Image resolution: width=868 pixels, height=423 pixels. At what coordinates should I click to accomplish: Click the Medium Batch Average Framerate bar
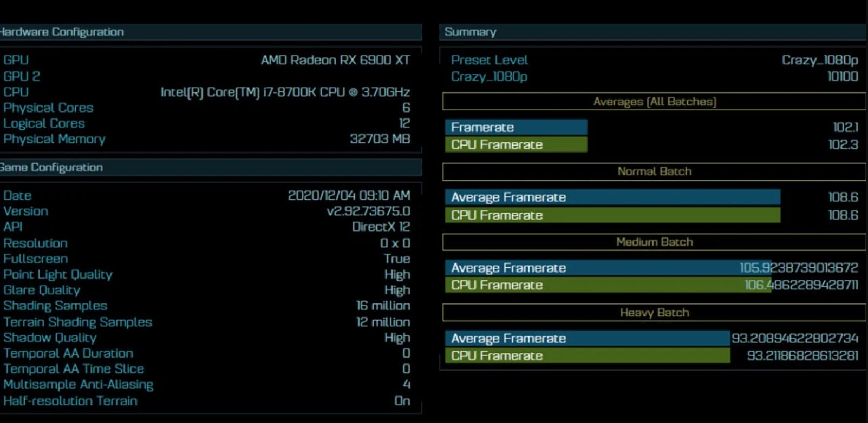tap(596, 268)
